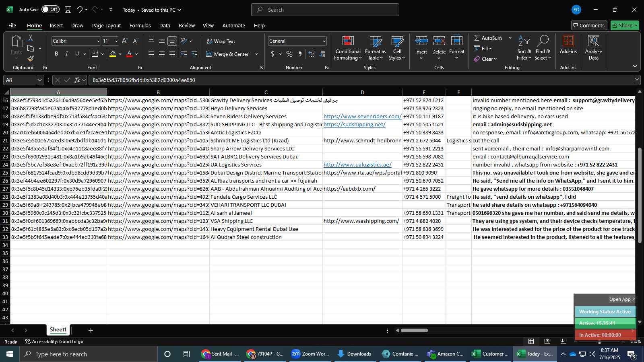Apply Comma Style format
The width and height of the screenshot is (644, 362).
(300, 54)
